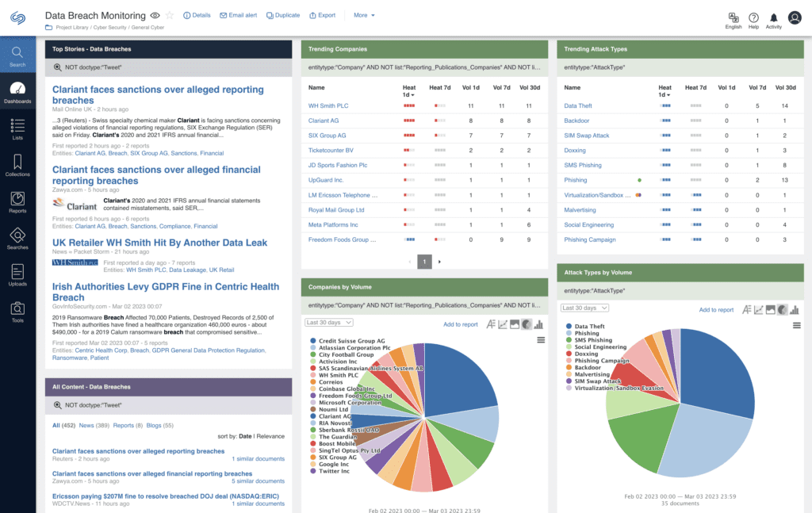Select bar chart view in Companies by Volume
The height and width of the screenshot is (513, 812).
tap(538, 324)
